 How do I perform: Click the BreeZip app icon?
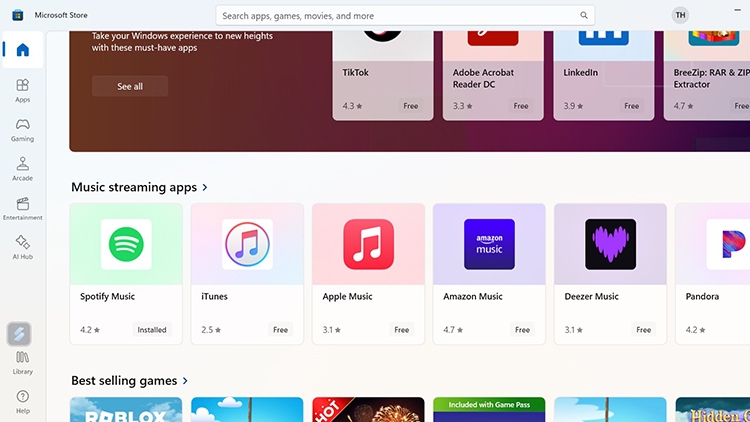pyautogui.click(x=714, y=38)
